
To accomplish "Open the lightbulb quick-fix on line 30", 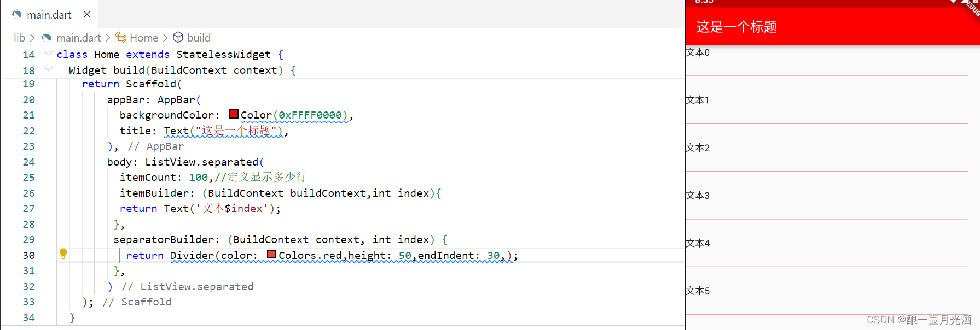I will coord(63,255).
